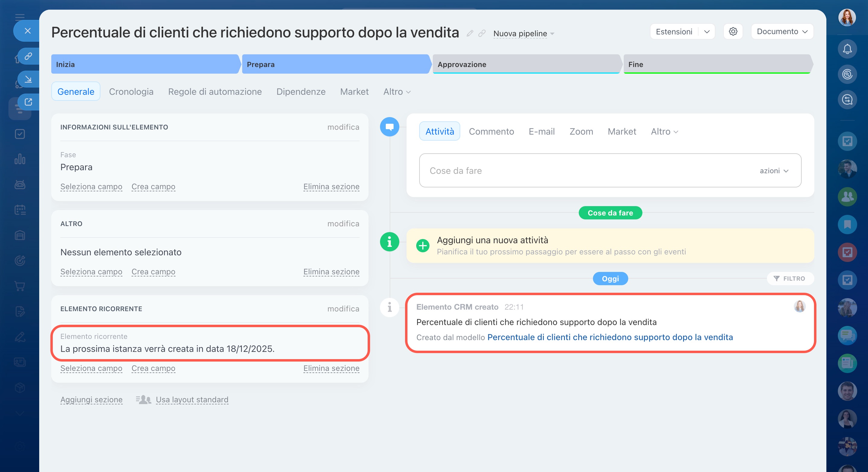
Task: Click the Aggiungi sezione link
Action: coord(91,399)
